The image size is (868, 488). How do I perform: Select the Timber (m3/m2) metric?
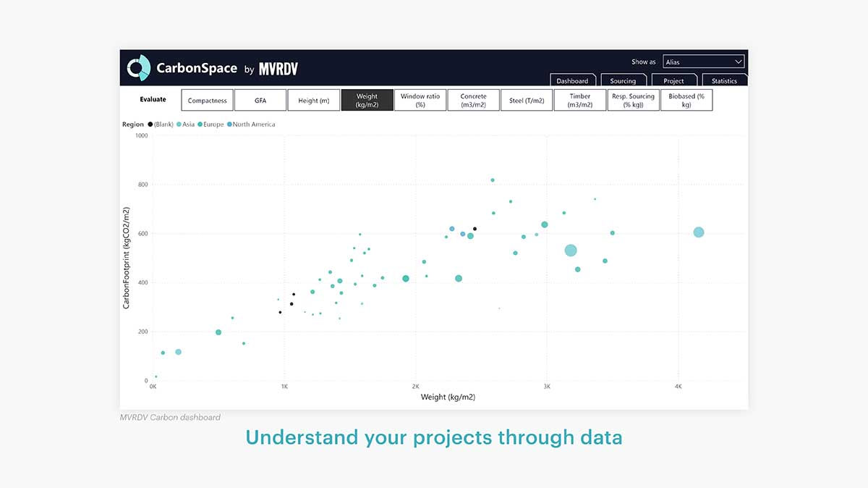click(579, 99)
